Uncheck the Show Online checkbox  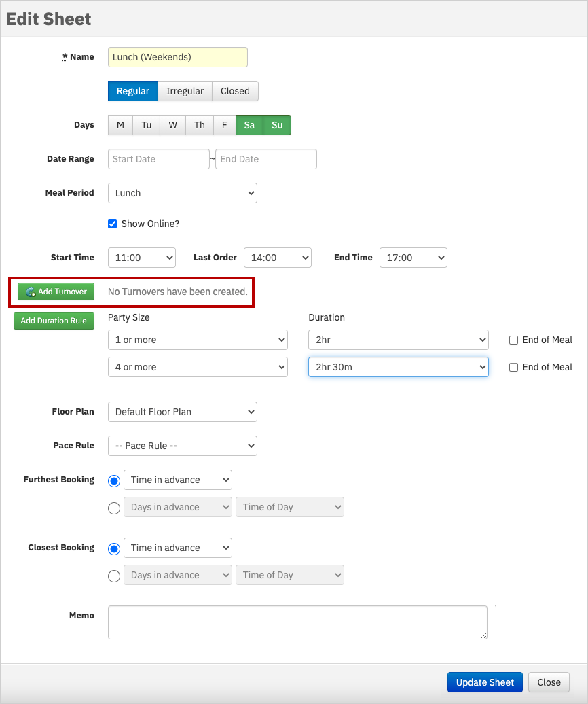[113, 224]
